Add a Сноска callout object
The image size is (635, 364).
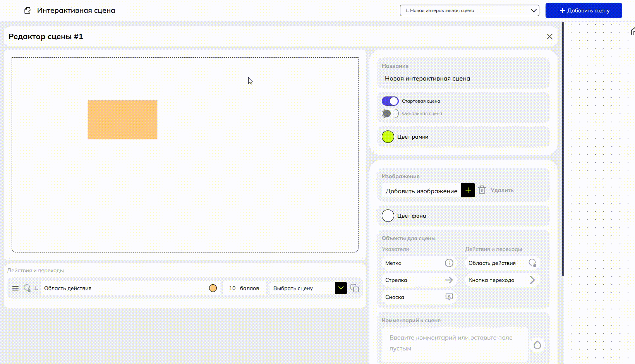[419, 297]
